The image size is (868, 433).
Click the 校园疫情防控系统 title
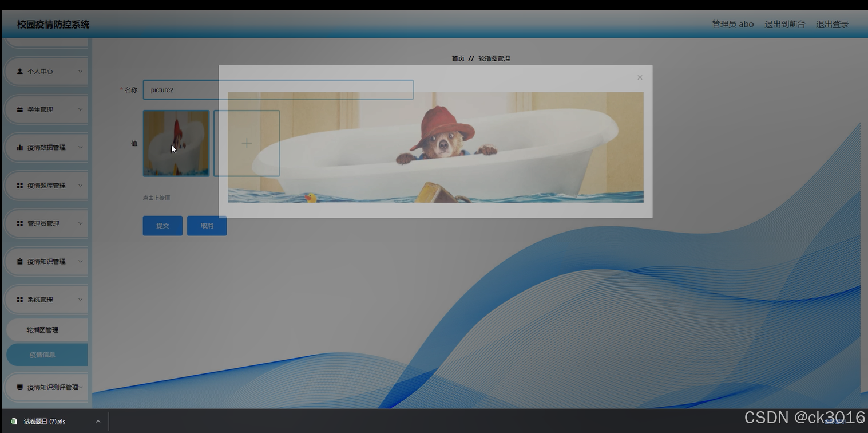tap(53, 25)
